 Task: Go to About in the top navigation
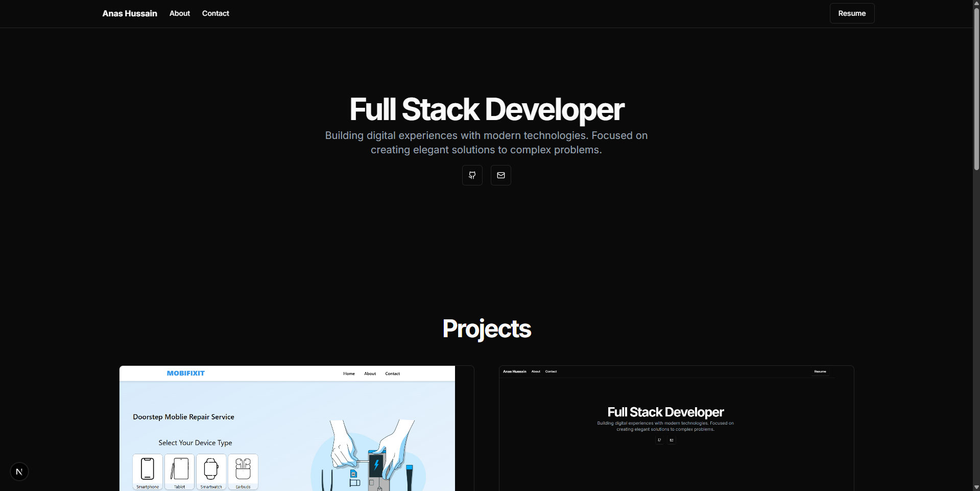coord(179,13)
